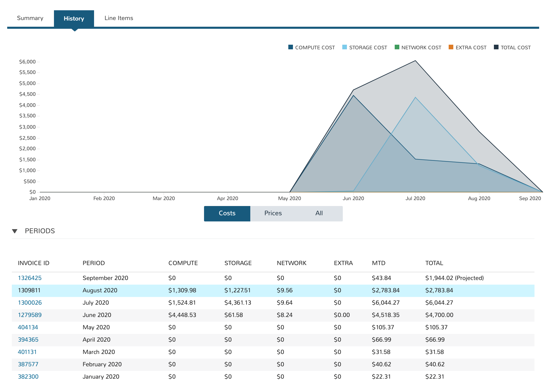Viewport: 553px width, 392px height.
Task: Open the Line Items tab
Action: [x=119, y=18]
